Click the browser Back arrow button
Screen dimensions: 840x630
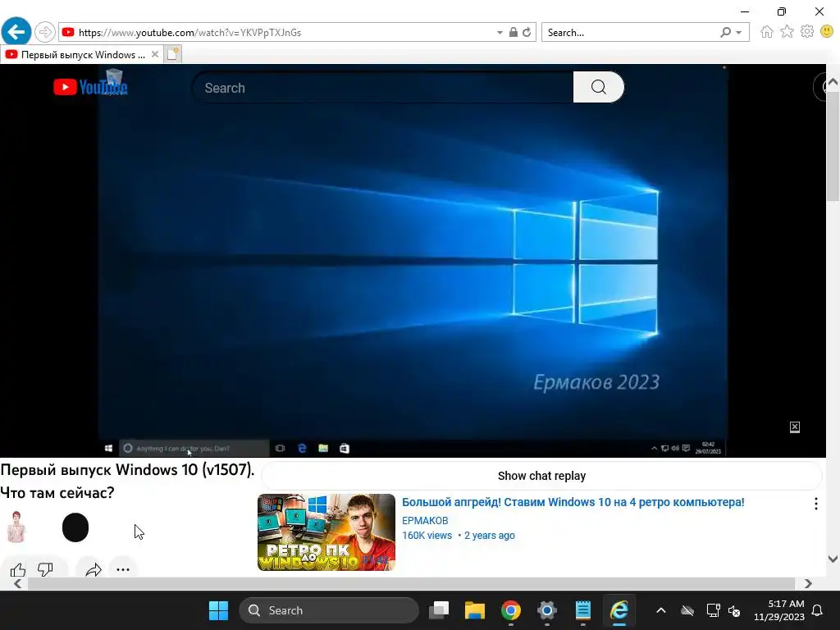coord(16,32)
